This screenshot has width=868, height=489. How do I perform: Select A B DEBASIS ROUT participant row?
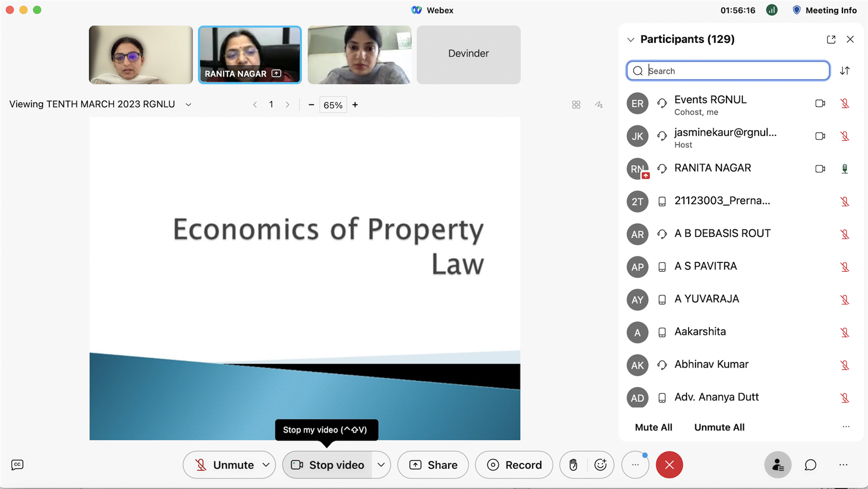740,234
